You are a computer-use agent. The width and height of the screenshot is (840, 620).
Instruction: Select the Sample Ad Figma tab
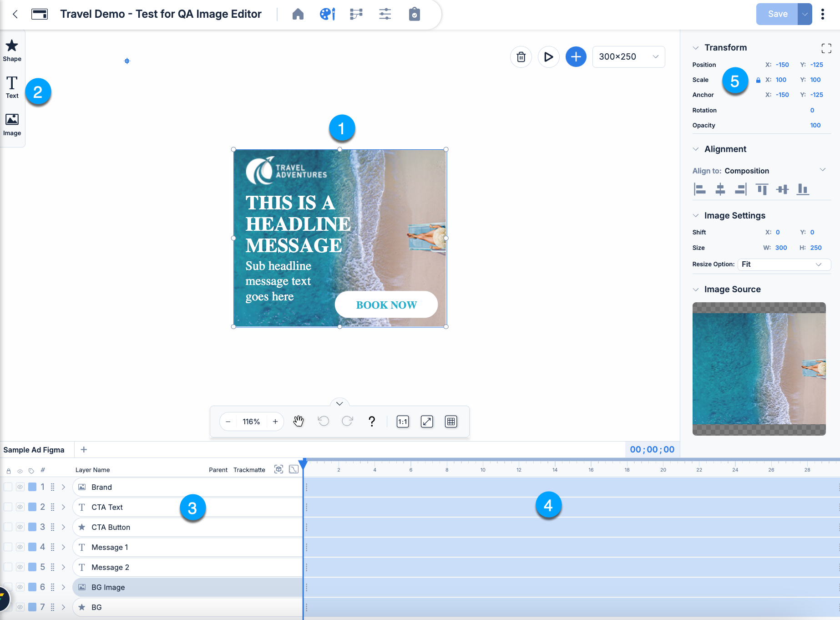[x=34, y=450]
